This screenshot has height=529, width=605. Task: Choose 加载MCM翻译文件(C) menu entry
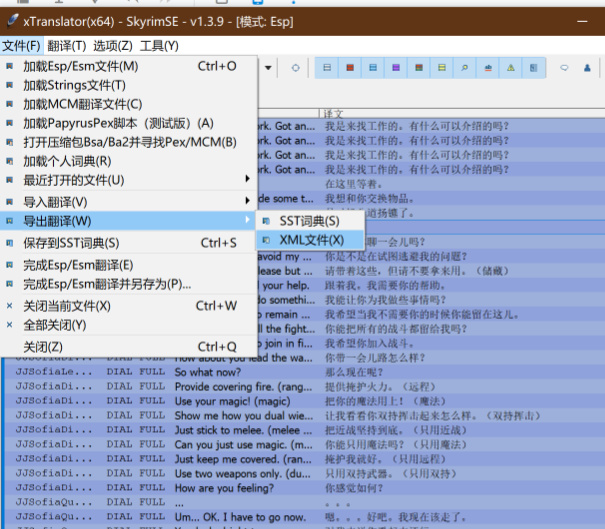point(128,104)
